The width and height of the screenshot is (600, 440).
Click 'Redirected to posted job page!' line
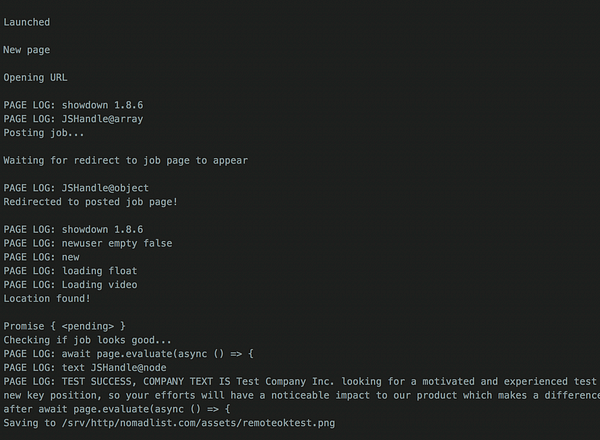point(91,202)
